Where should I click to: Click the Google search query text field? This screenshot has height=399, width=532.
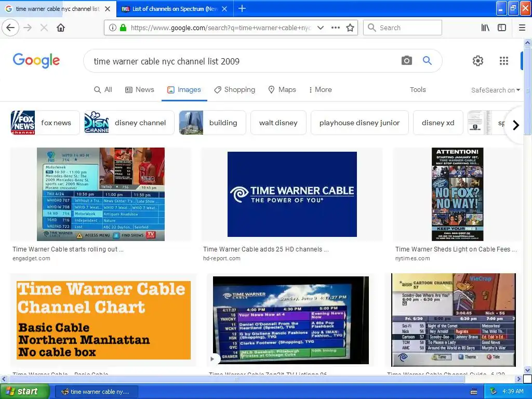244,61
